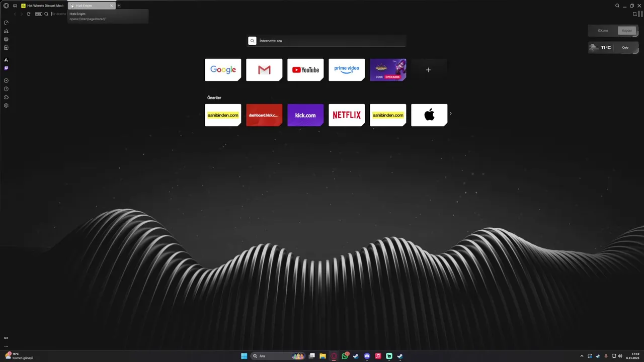
Task: Search tabs with top-right magnifier
Action: click(617, 6)
